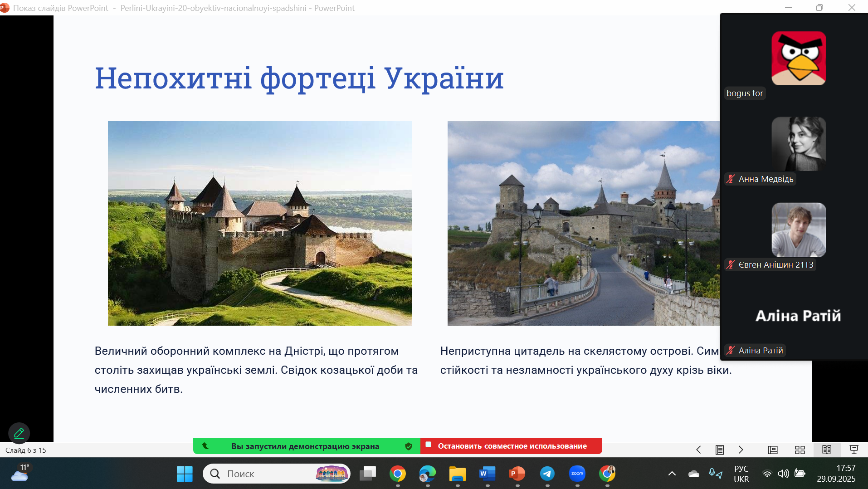Advance to the next slide arrow
The width and height of the screenshot is (868, 489).
(741, 450)
